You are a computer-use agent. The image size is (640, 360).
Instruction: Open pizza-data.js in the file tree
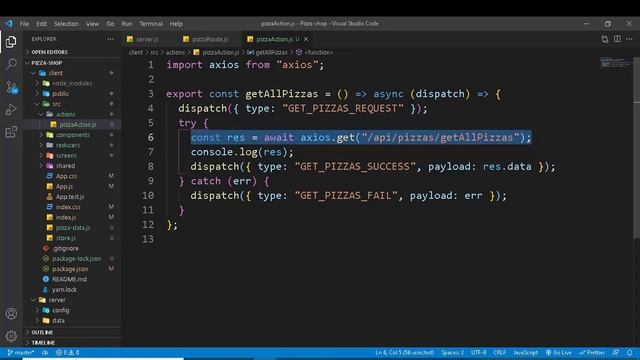coord(73,228)
